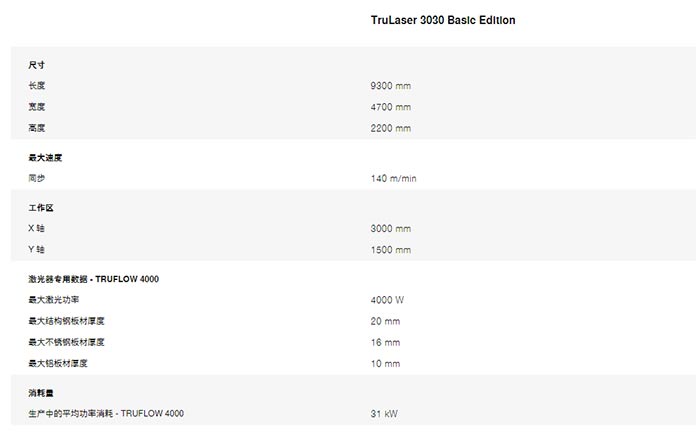Select the TRUFLOW 4000 laser data header
The width and height of the screenshot is (700, 432).
94,279
